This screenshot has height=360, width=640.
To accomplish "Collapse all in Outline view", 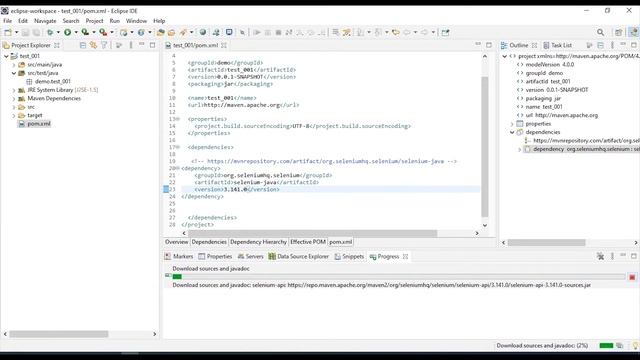I will 600,45.
